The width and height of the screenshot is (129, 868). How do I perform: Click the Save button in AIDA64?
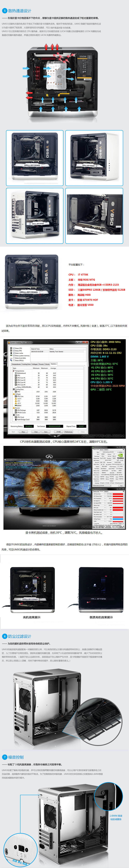click(x=46, y=432)
